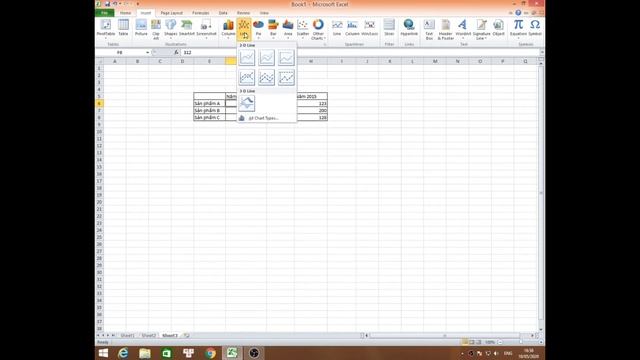640x360 pixels.
Task: Choose the 3-D Line chart
Action: 247,103
